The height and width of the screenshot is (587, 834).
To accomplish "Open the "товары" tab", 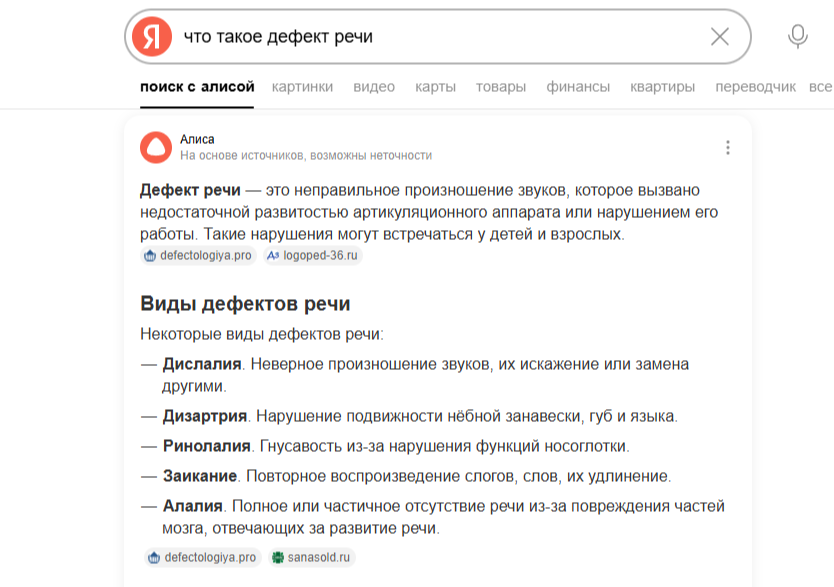I will point(501,87).
